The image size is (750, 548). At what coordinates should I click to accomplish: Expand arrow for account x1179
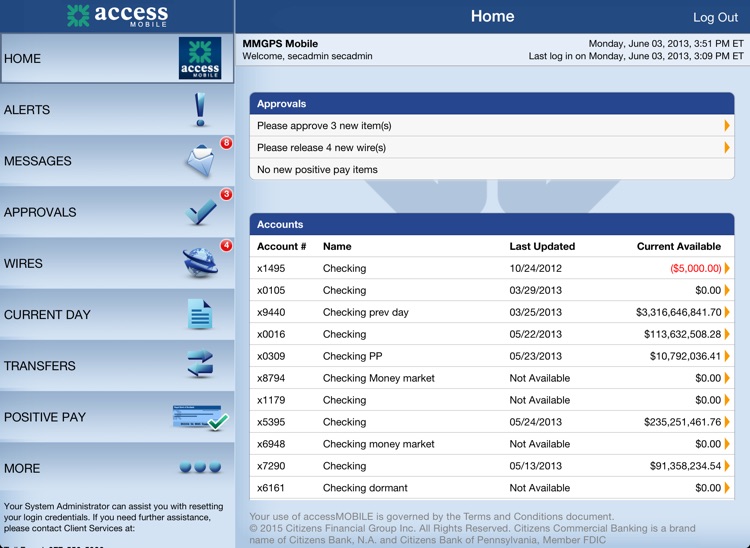click(727, 400)
